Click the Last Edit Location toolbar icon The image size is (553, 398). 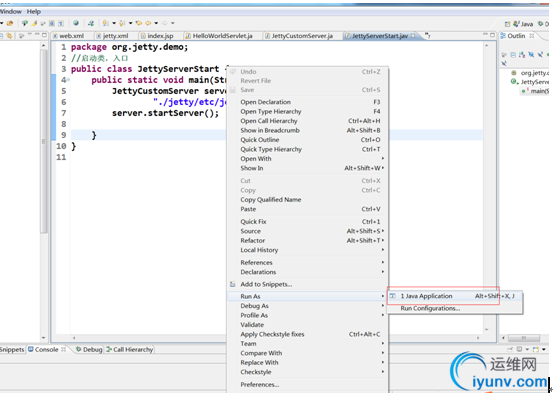[x=139, y=23]
